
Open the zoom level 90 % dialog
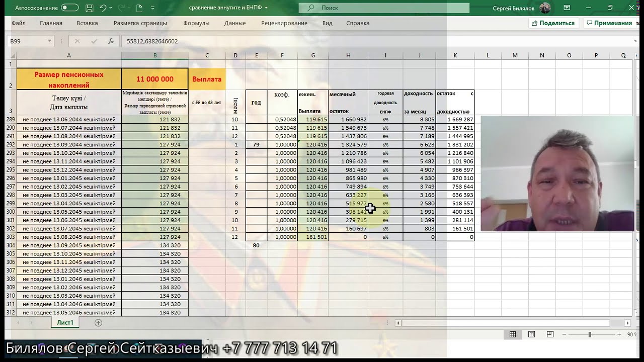[x=631, y=334]
